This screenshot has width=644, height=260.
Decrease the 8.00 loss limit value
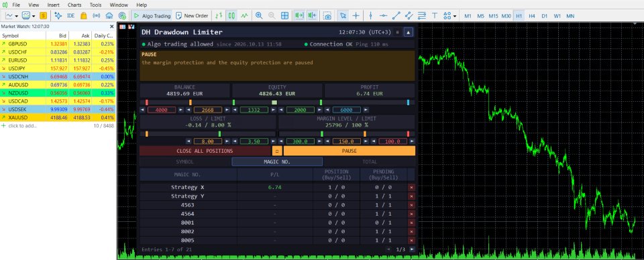coord(189,141)
